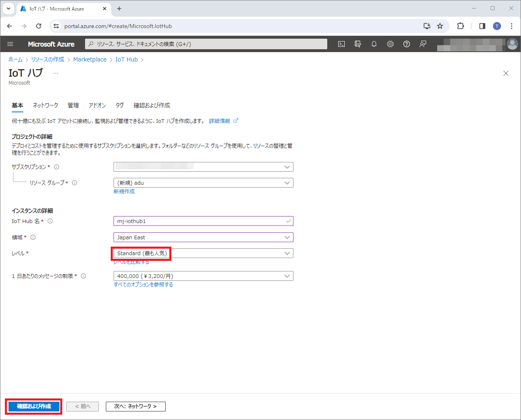The image size is (521, 420).
Task: Click the 確認および作成 button
Action: click(x=34, y=406)
